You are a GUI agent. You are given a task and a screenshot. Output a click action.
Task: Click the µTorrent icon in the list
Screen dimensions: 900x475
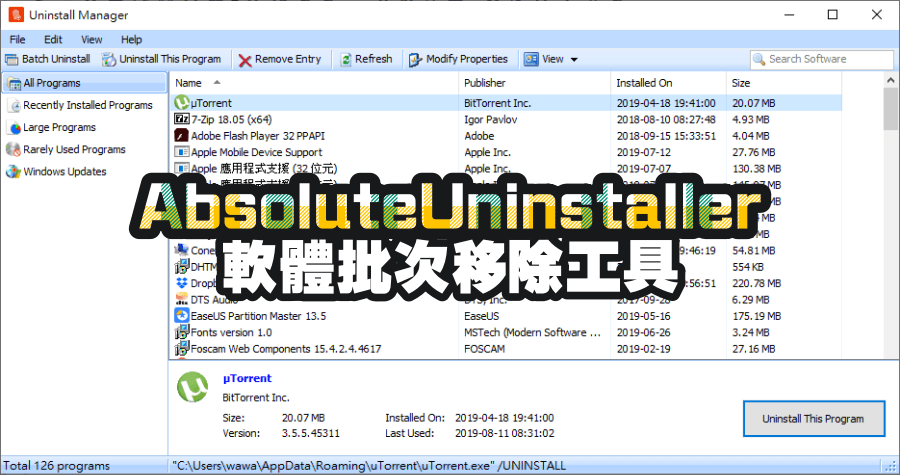point(181,103)
